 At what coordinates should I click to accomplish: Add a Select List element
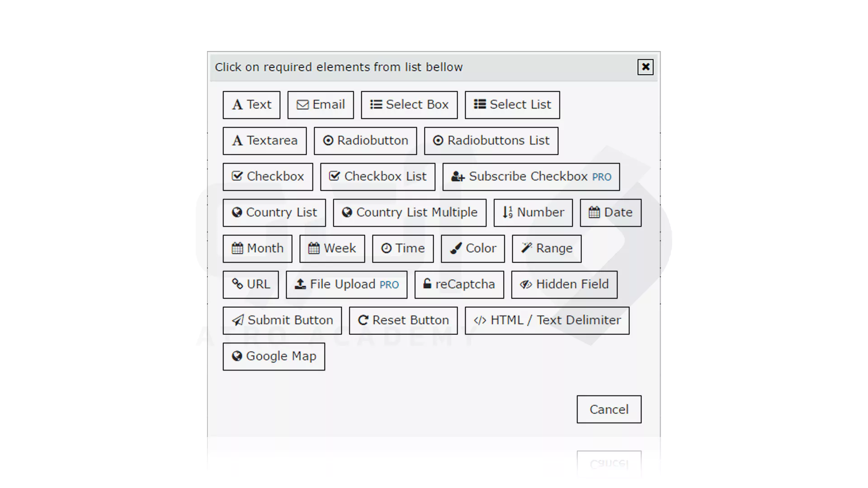[512, 105]
